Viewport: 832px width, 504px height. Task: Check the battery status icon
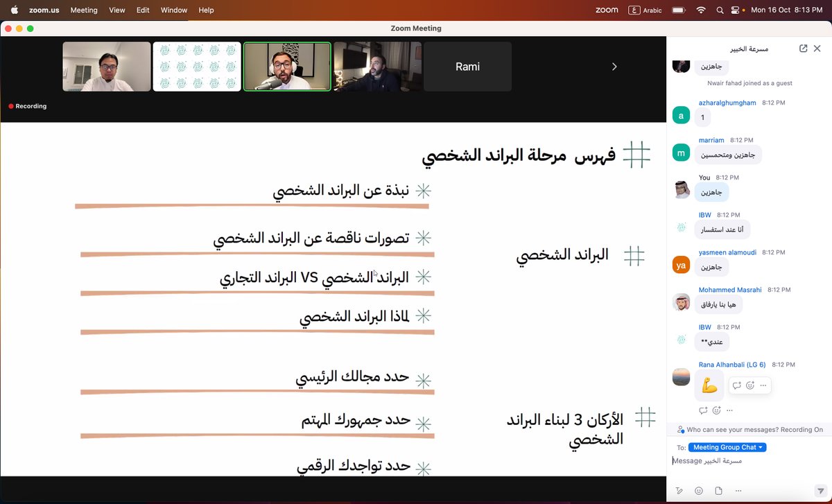pos(679,10)
